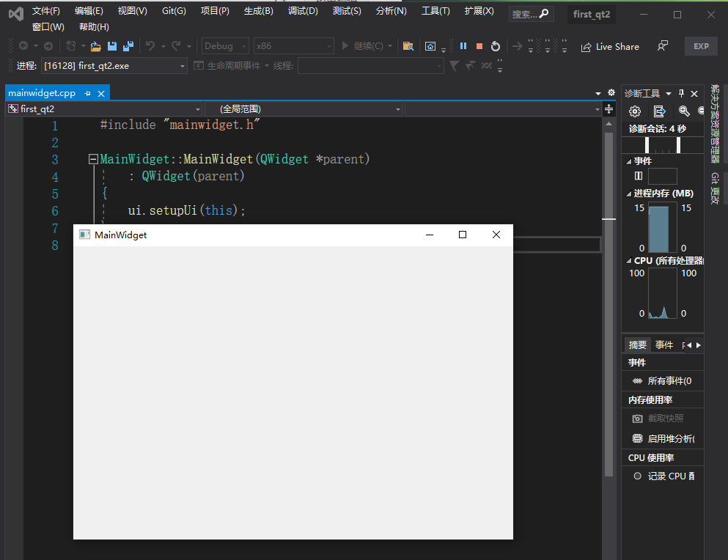The image size is (728, 560).
Task: Open the open-tabs list arrow in the editor
Action: [x=598, y=93]
